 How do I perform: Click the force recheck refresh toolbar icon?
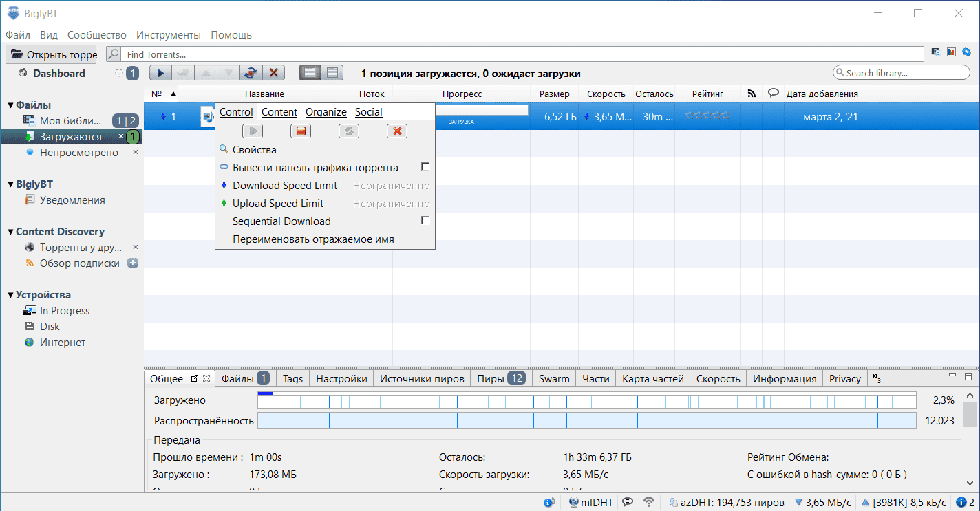pyautogui.click(x=252, y=72)
